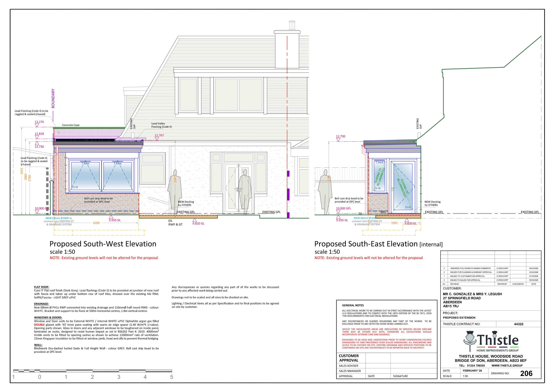Click the graphic scale bar at bottom left
This screenshot has height=392, width=555.
(x=93, y=371)
